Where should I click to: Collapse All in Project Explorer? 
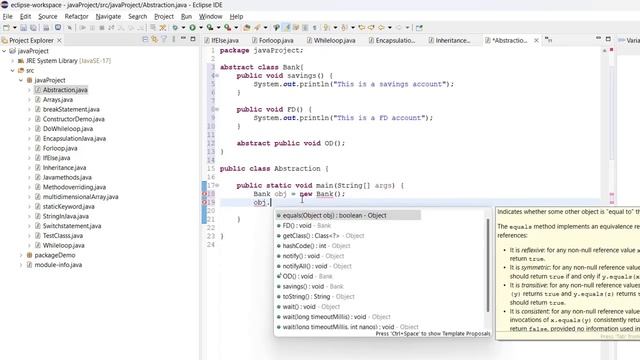145,40
